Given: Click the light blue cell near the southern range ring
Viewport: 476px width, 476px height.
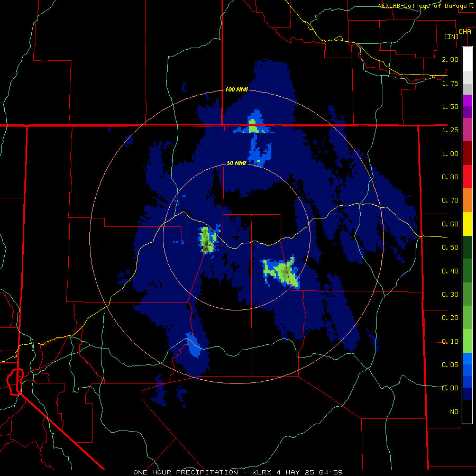Looking at the screenshot, I should coord(194,345).
